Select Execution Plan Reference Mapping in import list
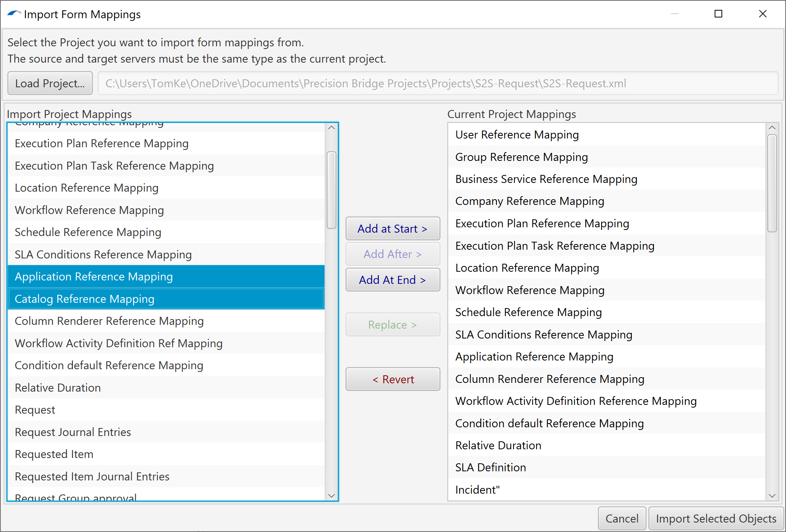 coord(166,143)
